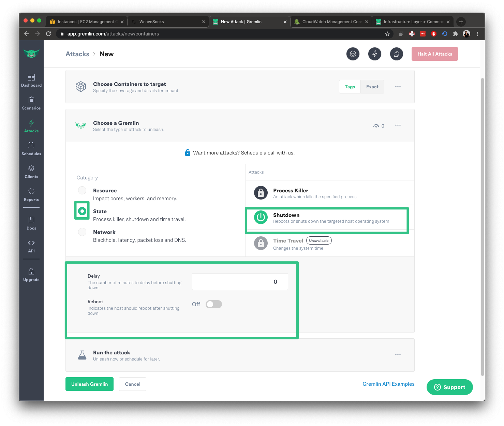504x426 pixels.
Task: Click the layers icon in header
Action: point(353,54)
